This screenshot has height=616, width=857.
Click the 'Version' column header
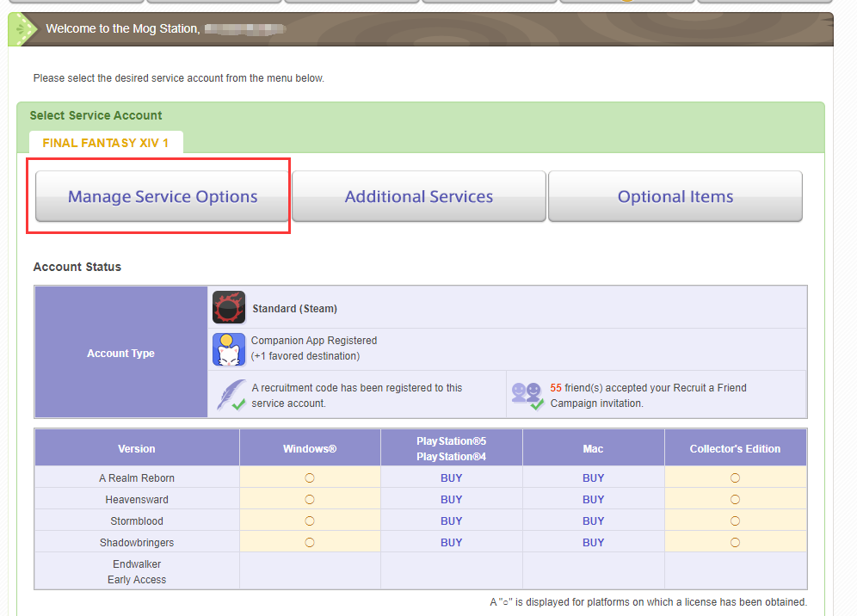click(137, 448)
